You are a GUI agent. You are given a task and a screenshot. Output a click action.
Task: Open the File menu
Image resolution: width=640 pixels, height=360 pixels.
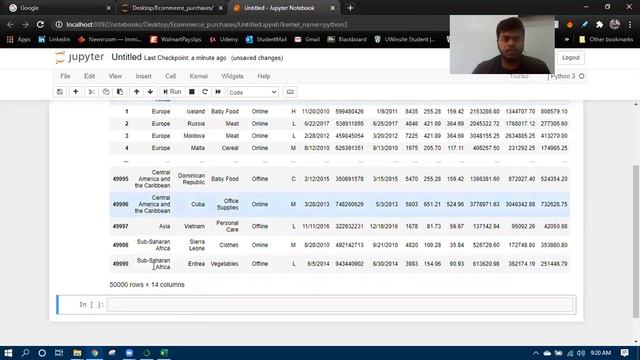coord(65,76)
